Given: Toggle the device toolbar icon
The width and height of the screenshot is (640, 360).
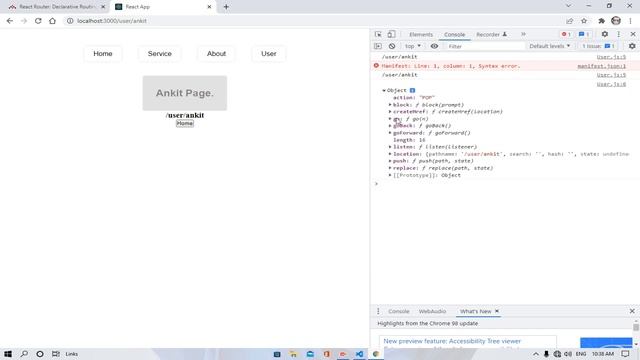Looking at the screenshot, I should point(391,34).
